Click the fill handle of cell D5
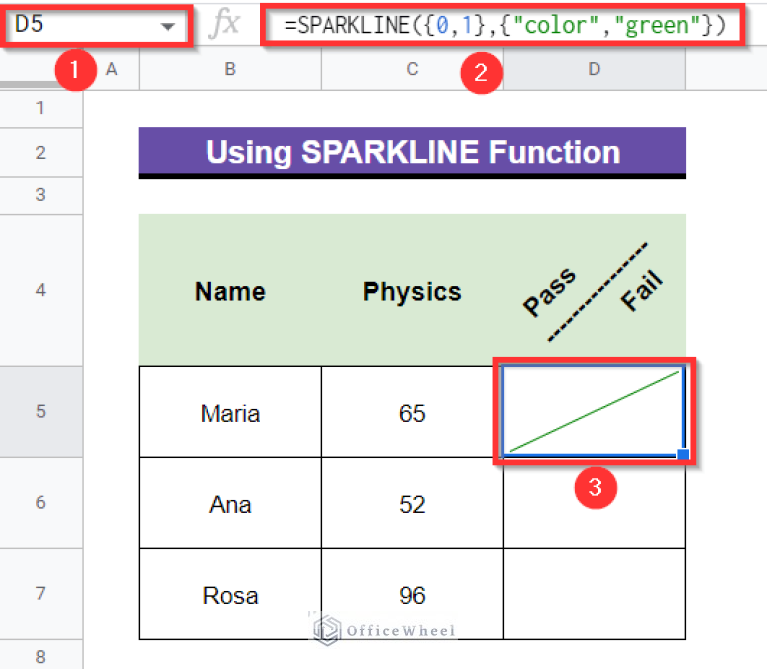Image resolution: width=767 pixels, height=669 pixels. [683, 456]
